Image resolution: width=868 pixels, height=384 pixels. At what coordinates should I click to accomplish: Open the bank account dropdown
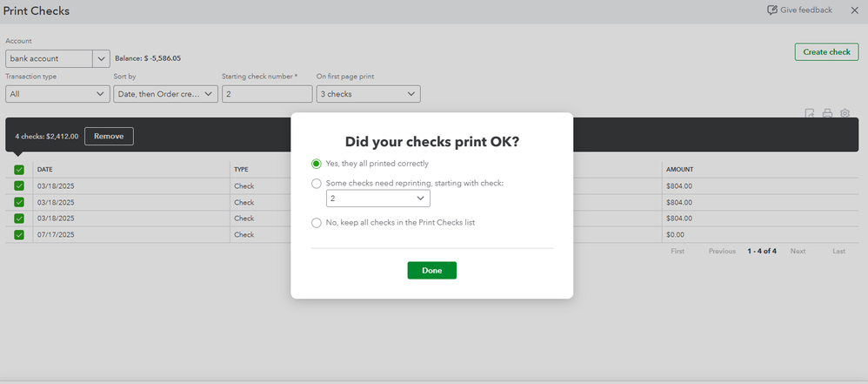point(57,59)
